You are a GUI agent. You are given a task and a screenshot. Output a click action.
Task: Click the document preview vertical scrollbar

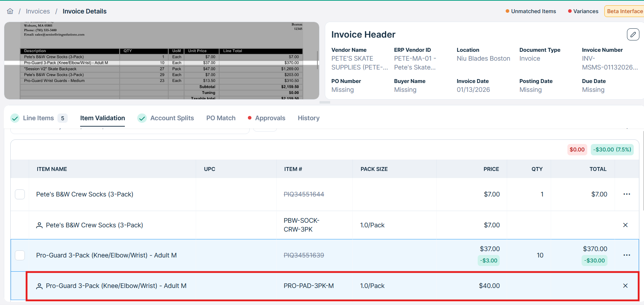(x=317, y=60)
